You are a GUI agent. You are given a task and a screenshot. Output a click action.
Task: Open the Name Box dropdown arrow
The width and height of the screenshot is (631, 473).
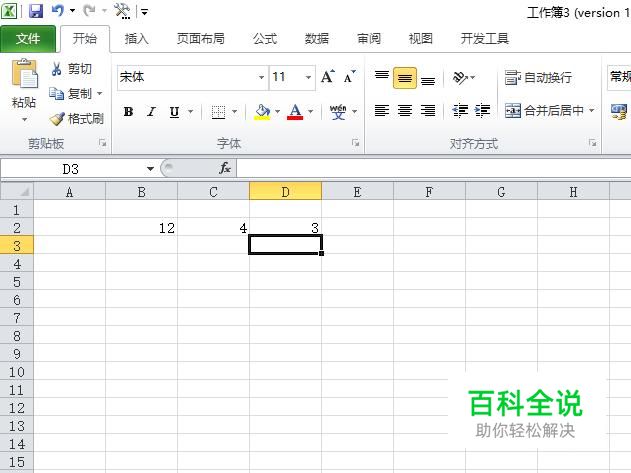150,169
